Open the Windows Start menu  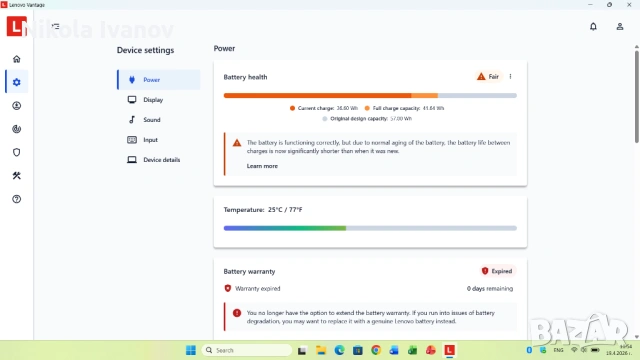(x=191, y=350)
